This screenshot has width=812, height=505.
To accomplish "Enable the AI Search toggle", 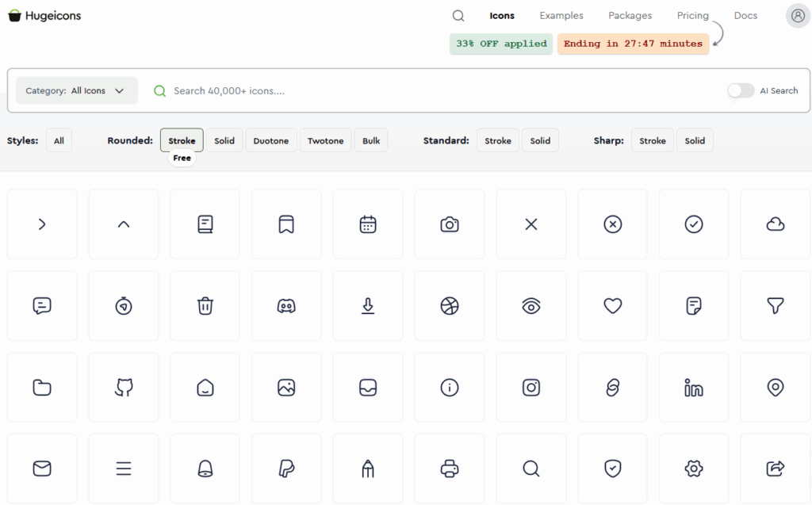I will coord(741,90).
